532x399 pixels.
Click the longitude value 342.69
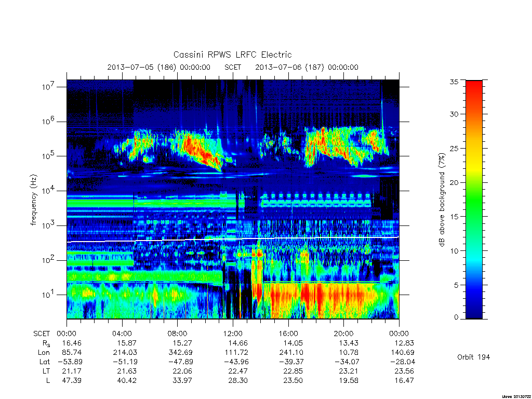point(180,352)
